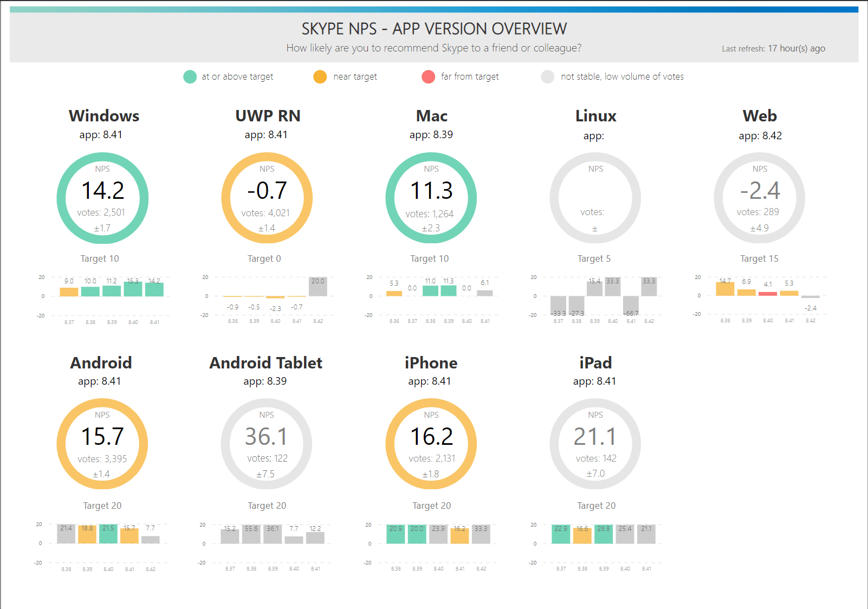
Task: Select the Android NPS 15.7 gauge
Action: point(102,444)
